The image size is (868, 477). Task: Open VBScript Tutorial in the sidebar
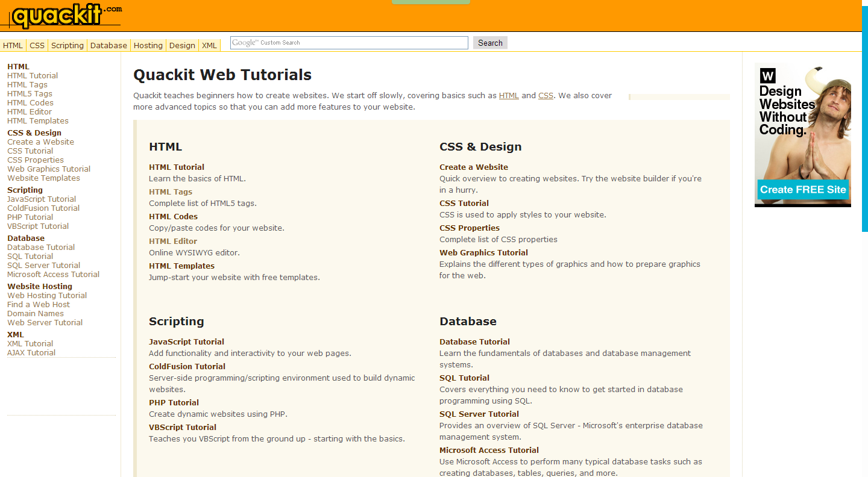coord(38,226)
